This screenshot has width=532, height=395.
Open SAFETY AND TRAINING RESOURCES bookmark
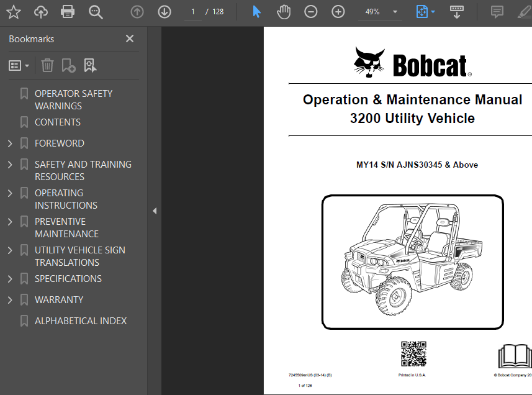(83, 171)
